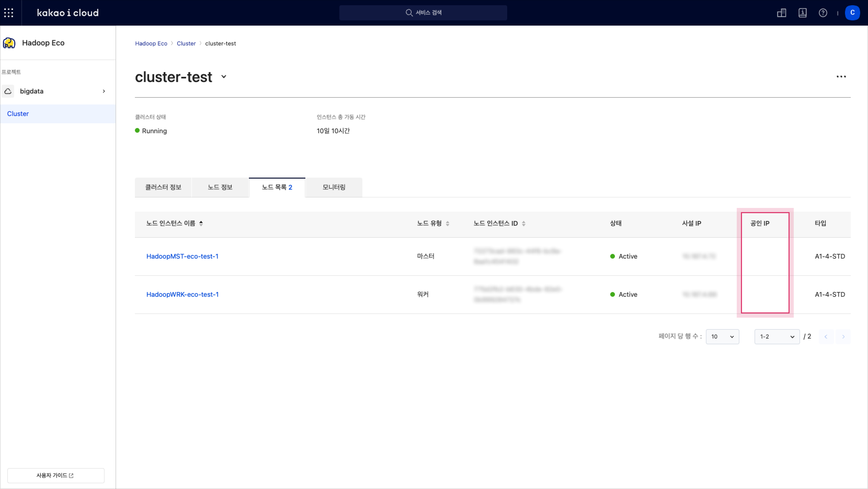This screenshot has width=868, height=489.
Task: Select Hadoop Eco sidebar title
Action: (43, 43)
